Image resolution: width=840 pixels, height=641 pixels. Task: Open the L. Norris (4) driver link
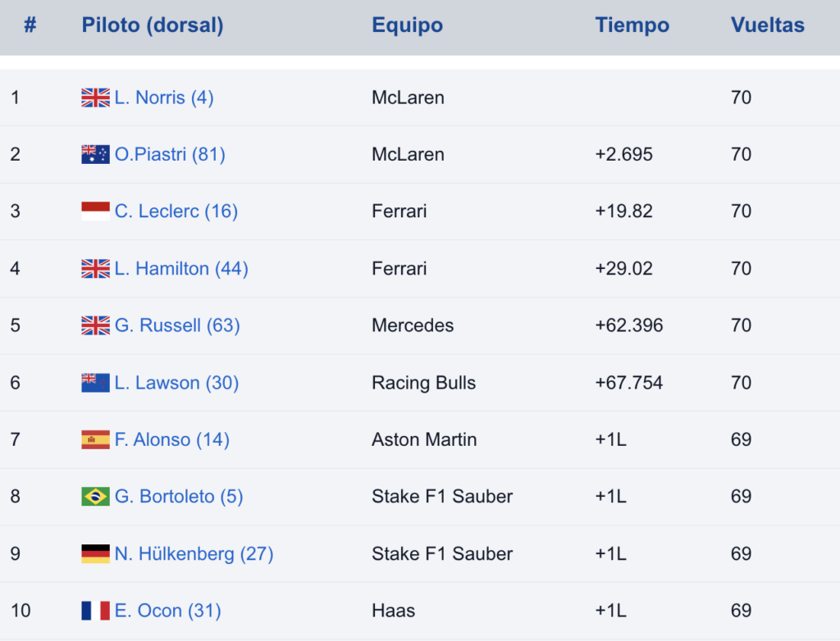[164, 98]
